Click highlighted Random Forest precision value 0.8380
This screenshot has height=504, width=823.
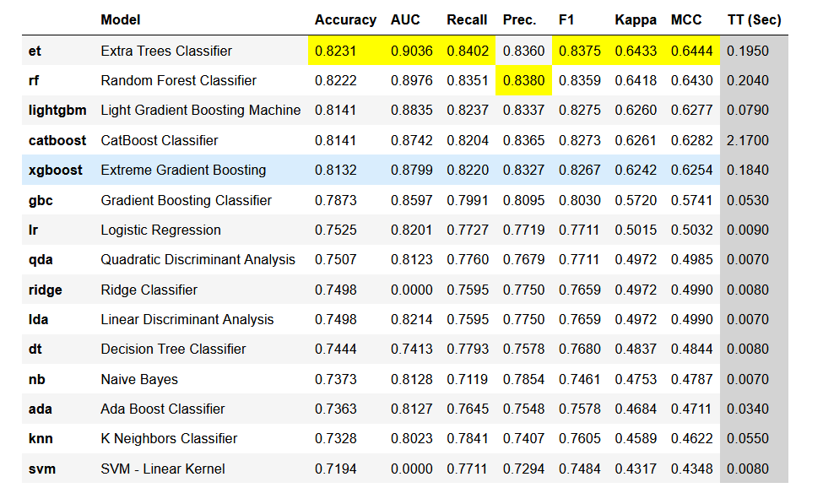pos(523,81)
